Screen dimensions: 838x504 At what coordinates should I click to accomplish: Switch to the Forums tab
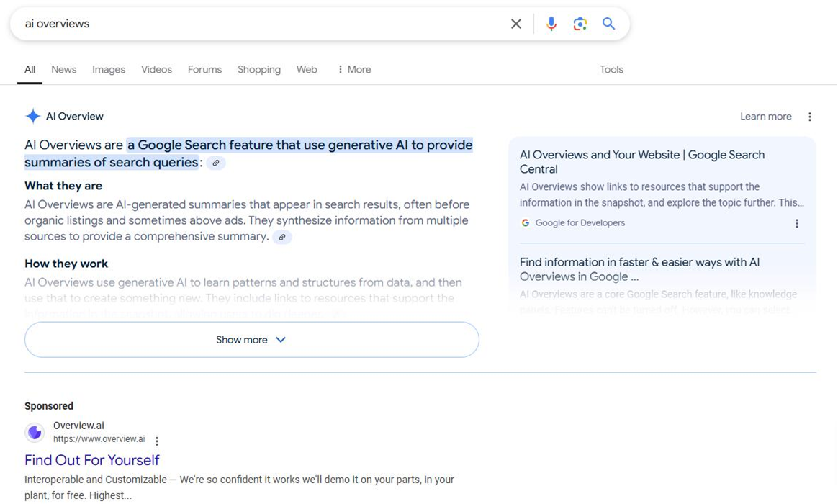pos(204,70)
